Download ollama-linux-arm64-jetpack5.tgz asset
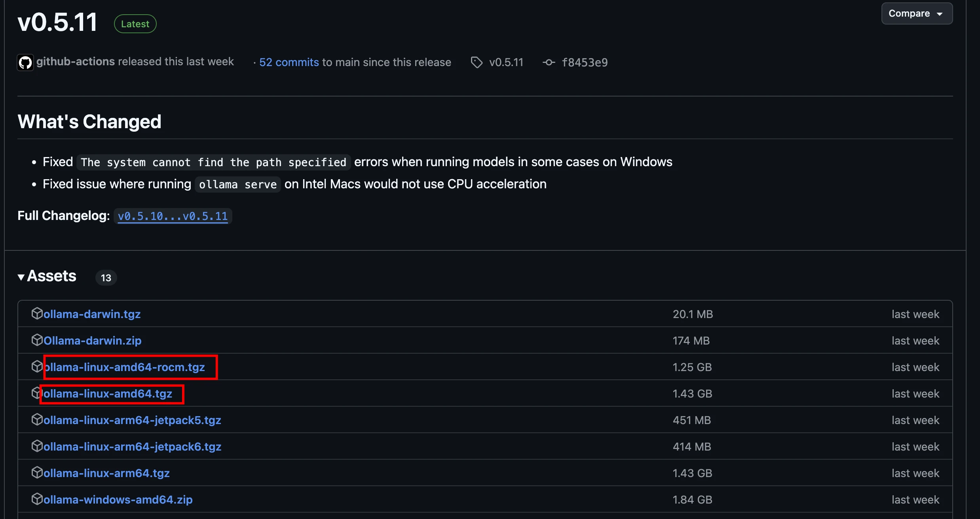 pyautogui.click(x=132, y=420)
